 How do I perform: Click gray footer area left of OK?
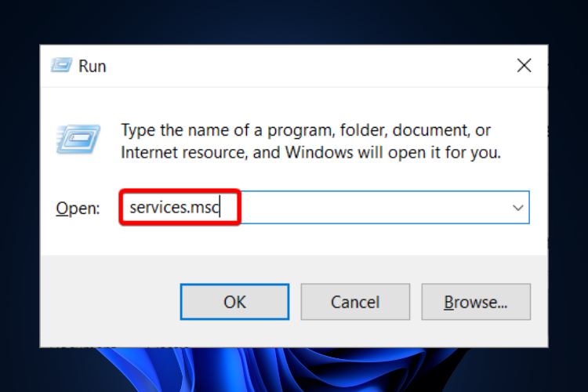[110, 302]
